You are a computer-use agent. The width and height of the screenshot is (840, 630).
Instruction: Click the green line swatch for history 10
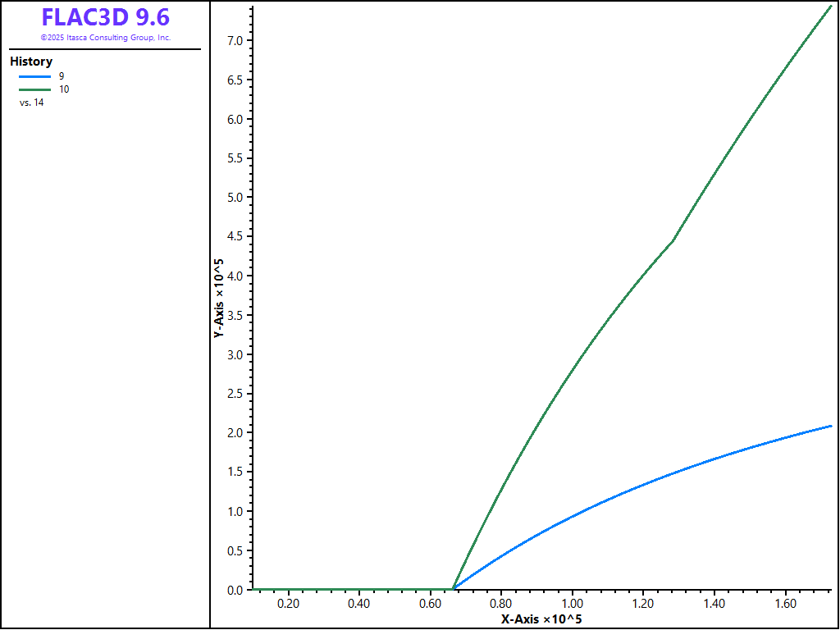tap(34, 89)
